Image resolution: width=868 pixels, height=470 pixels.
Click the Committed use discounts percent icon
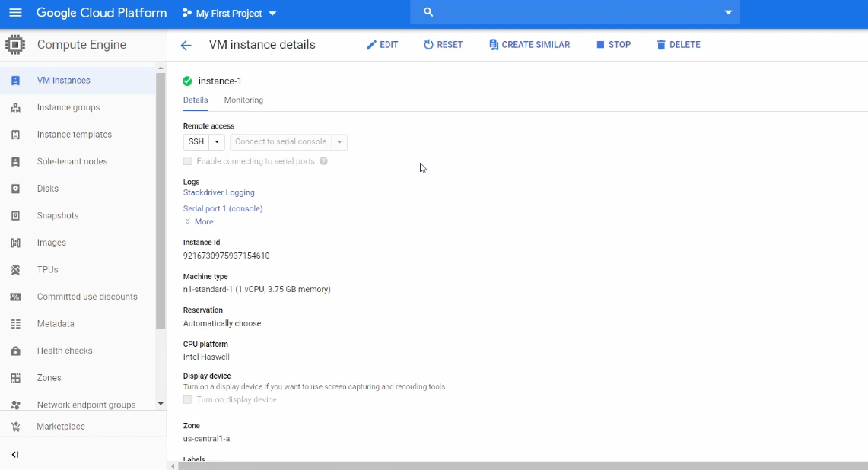15,297
